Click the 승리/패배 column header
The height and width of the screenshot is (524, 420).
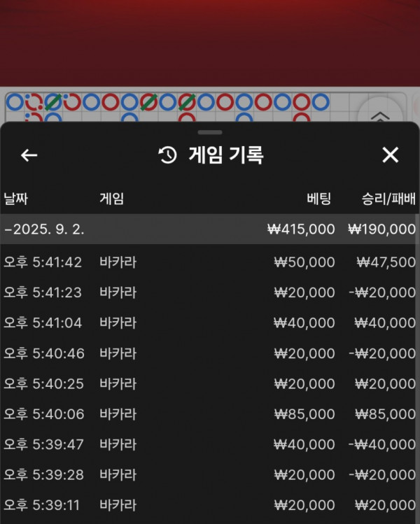tap(388, 199)
